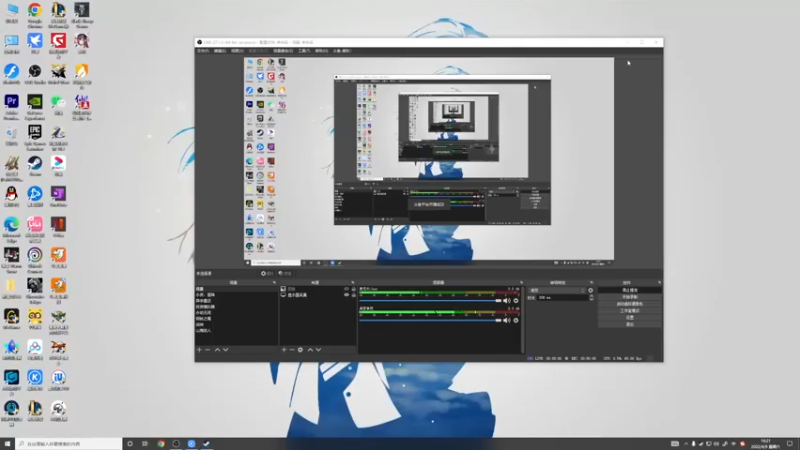Open the Tools menu in OBS
Image resolution: width=800 pixels, height=450 pixels.
(x=304, y=51)
